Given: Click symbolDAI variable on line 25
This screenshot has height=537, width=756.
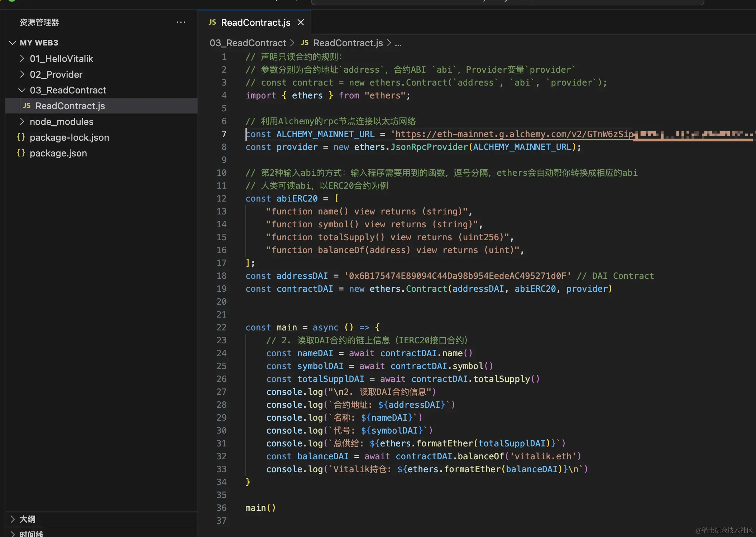Looking at the screenshot, I should [320, 366].
